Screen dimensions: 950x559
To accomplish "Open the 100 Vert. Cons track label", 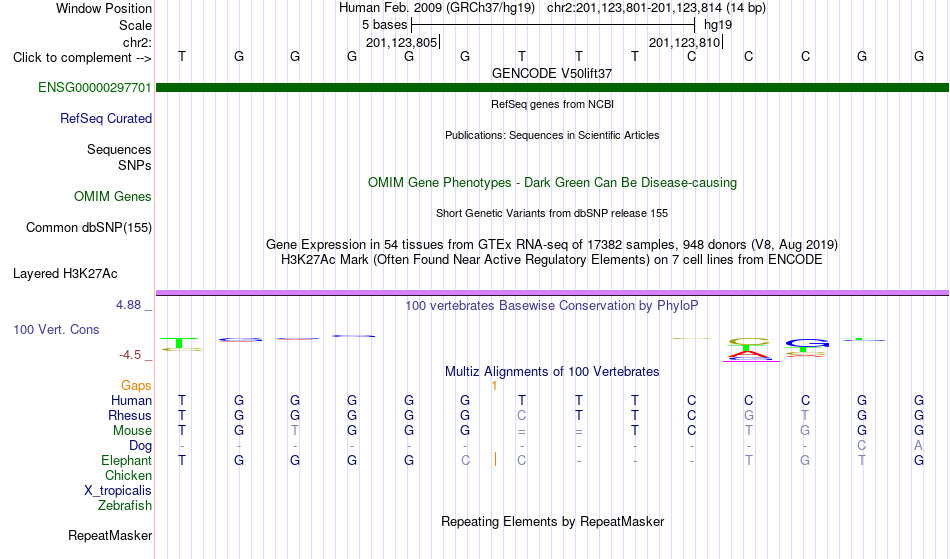I will [56, 330].
